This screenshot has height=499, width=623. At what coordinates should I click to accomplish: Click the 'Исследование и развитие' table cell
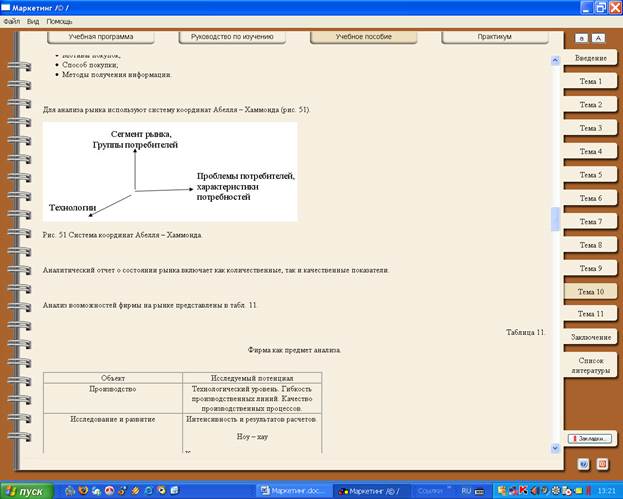113,433
